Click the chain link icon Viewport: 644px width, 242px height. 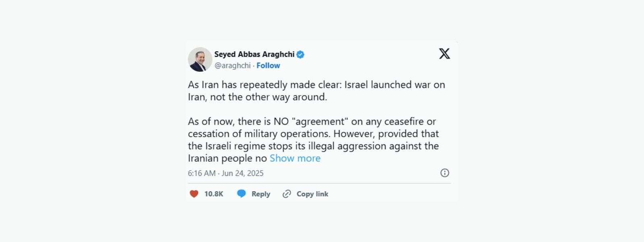coord(287,194)
